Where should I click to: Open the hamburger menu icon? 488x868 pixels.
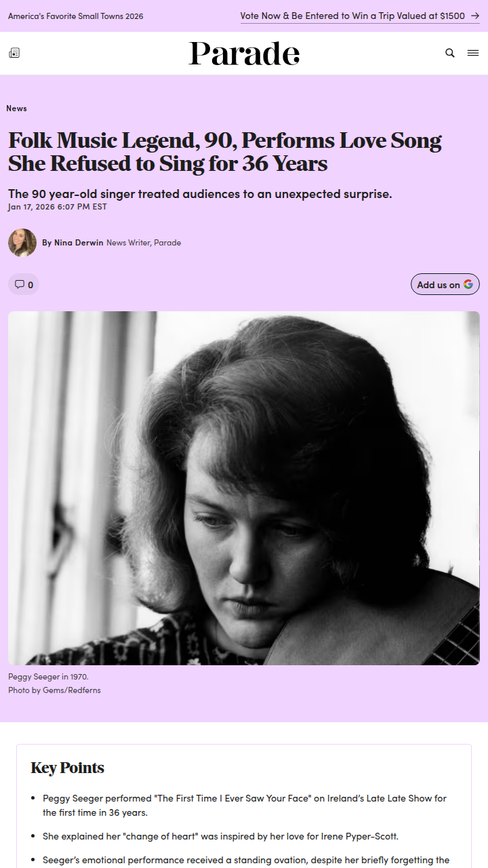[473, 53]
